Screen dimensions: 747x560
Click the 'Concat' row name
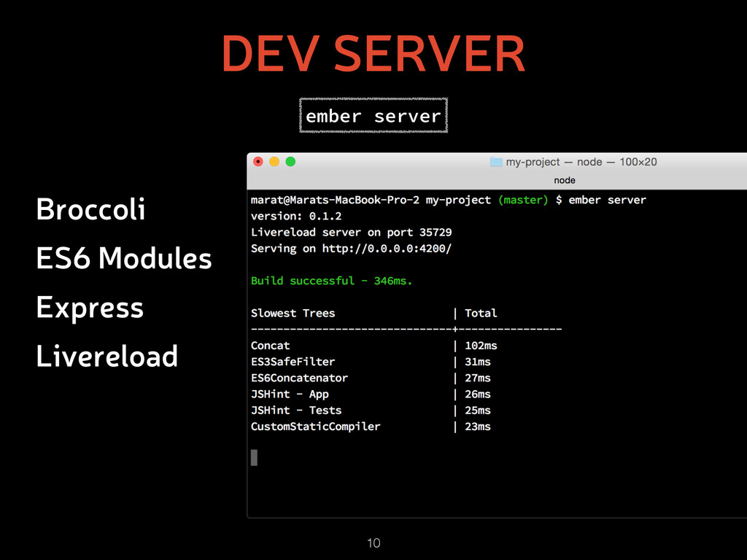pyautogui.click(x=270, y=346)
